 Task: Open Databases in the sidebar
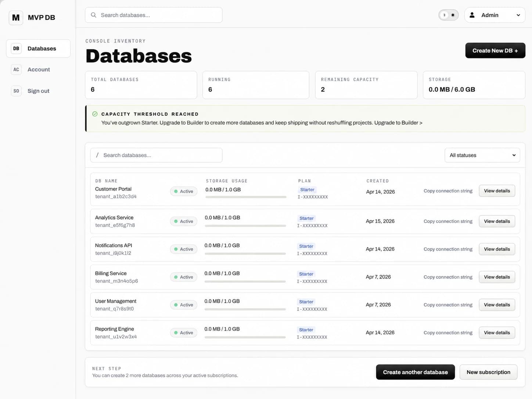[x=38, y=48]
